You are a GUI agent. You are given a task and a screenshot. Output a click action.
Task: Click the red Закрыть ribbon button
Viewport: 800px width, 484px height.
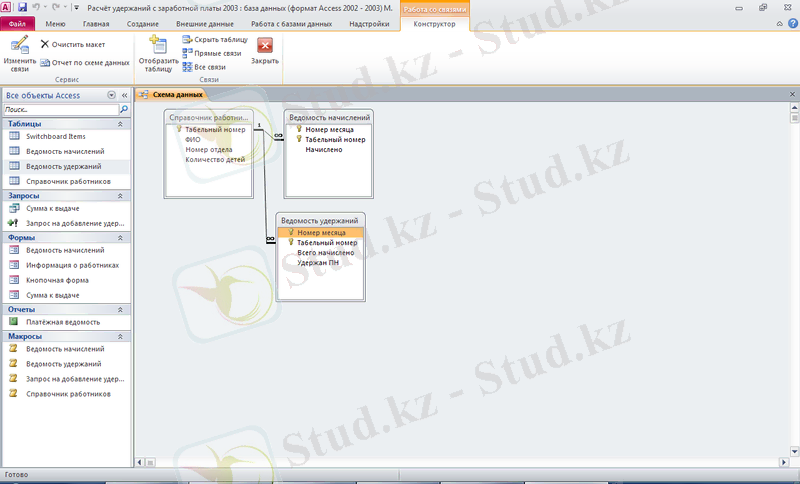265,51
